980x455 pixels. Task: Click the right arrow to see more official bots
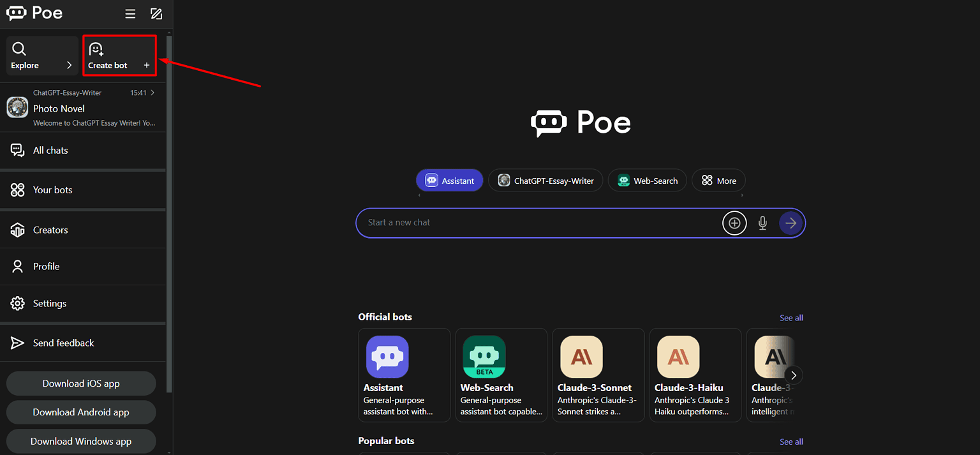pyautogui.click(x=793, y=375)
